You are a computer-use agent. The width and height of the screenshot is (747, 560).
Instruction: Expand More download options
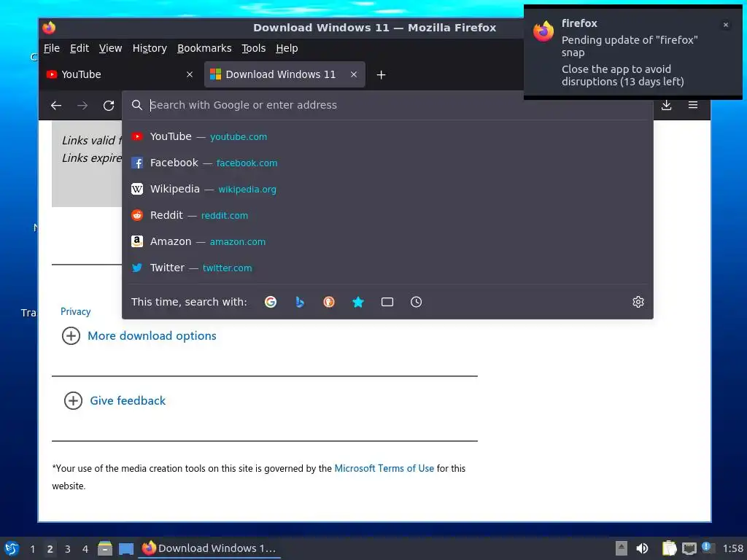click(x=139, y=335)
